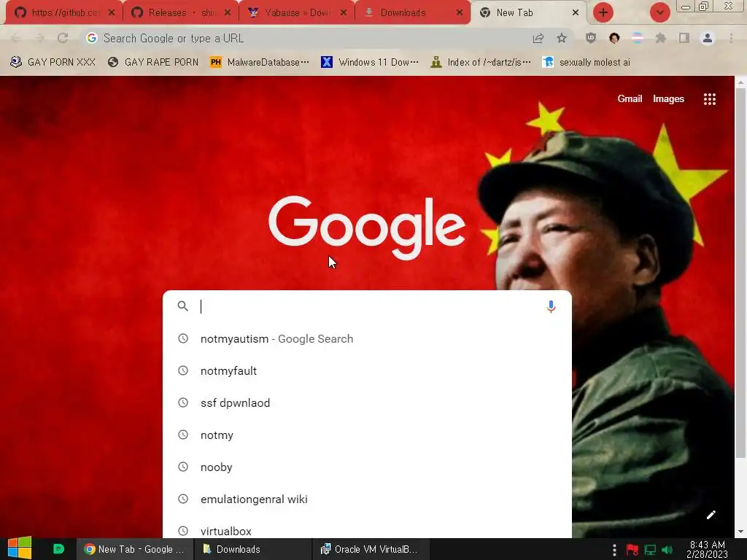747x560 pixels.
Task: Open the uBlock Origin shield extension
Action: (591, 38)
